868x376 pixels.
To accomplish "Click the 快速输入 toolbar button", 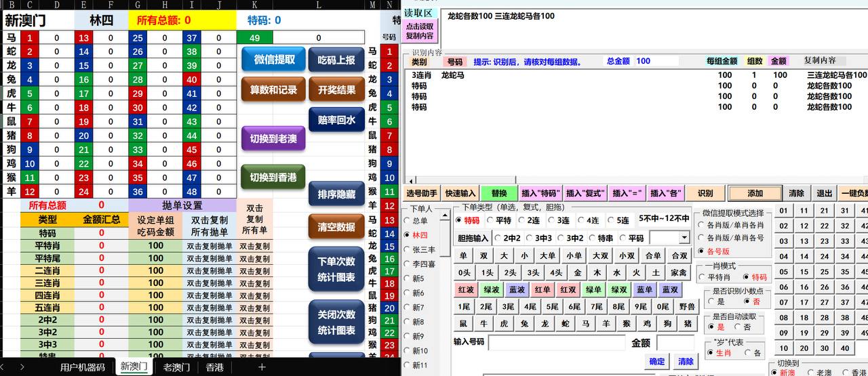I will click(461, 193).
